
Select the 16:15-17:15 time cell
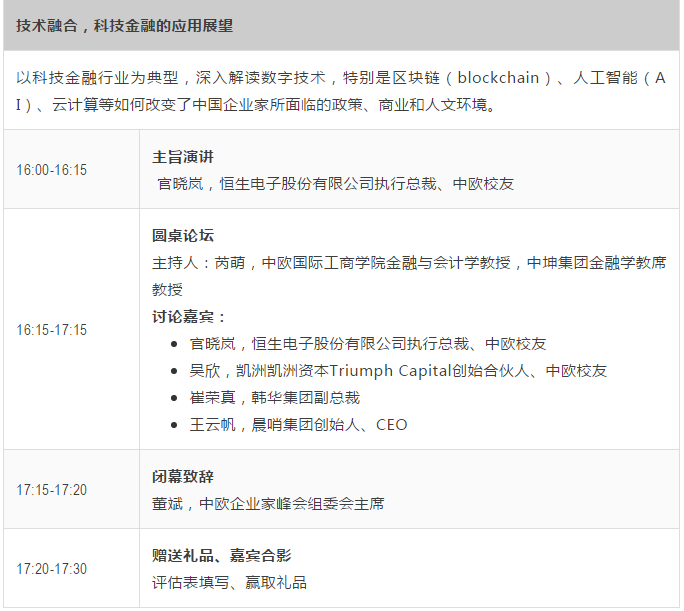tap(52, 330)
